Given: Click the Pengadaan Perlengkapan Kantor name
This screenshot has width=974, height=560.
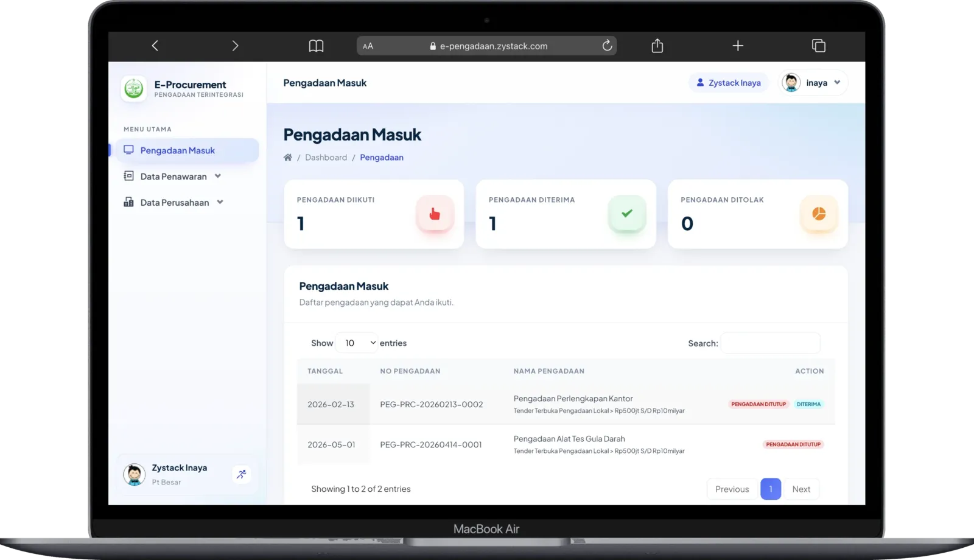Looking at the screenshot, I should pyautogui.click(x=573, y=399).
